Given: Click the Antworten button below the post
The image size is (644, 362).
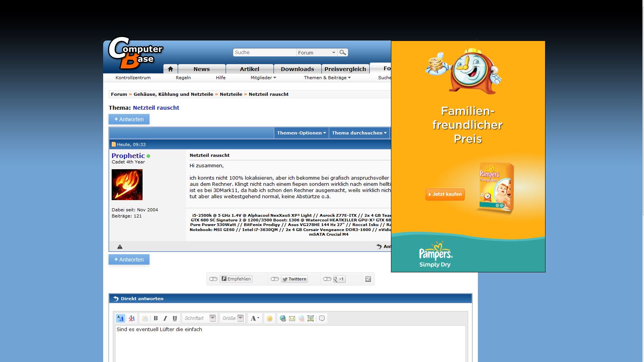Looking at the screenshot, I should coord(129,260).
